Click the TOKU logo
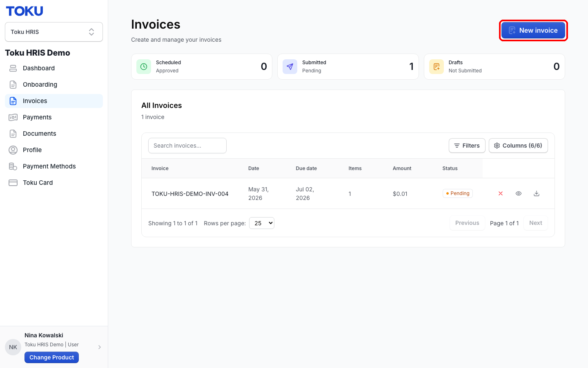This screenshot has width=588, height=368. (24, 11)
